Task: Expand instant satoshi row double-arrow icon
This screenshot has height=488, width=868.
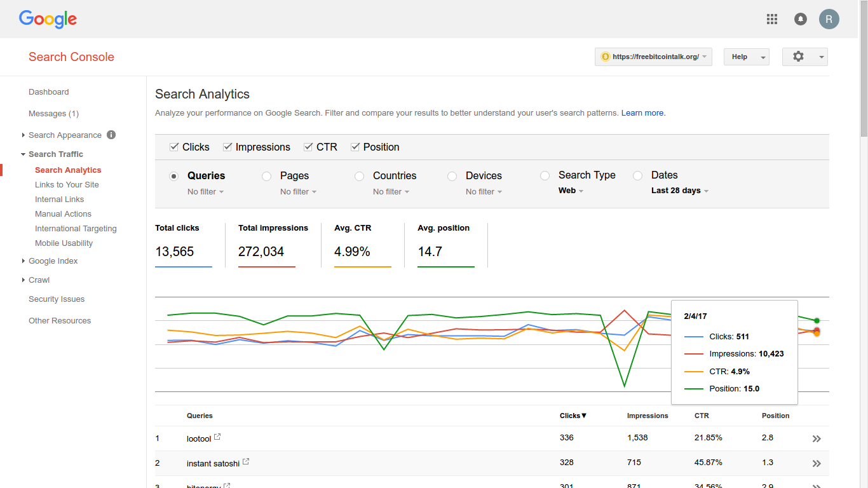Action: click(x=817, y=464)
